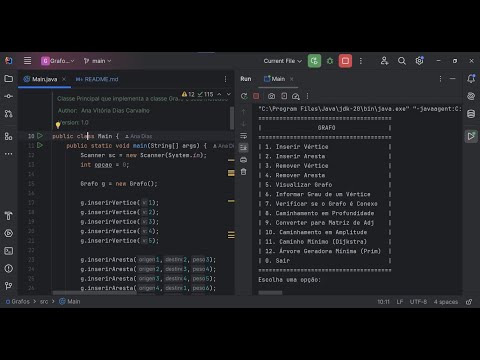Click the editor horizontal scrollbar
This screenshot has height=360, width=480.
point(95,293)
